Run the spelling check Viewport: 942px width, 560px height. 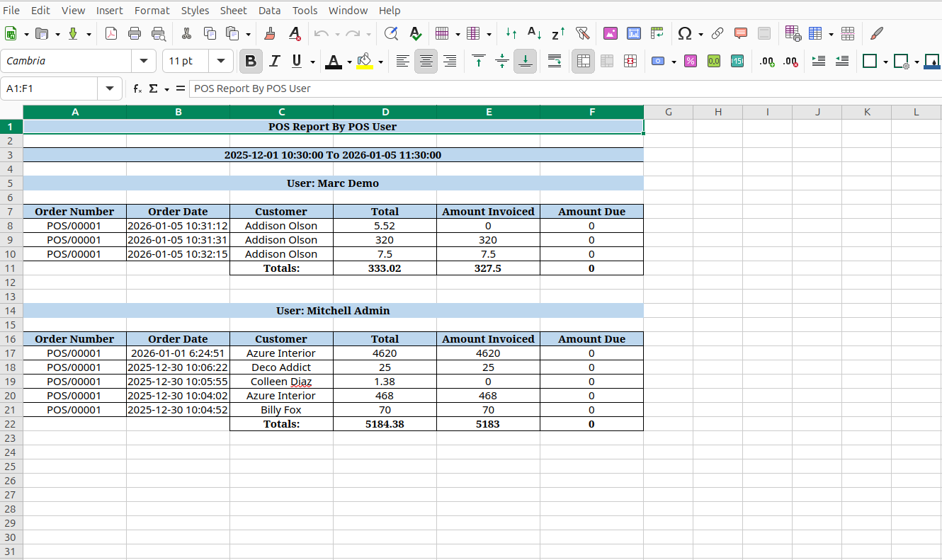pyautogui.click(x=415, y=33)
